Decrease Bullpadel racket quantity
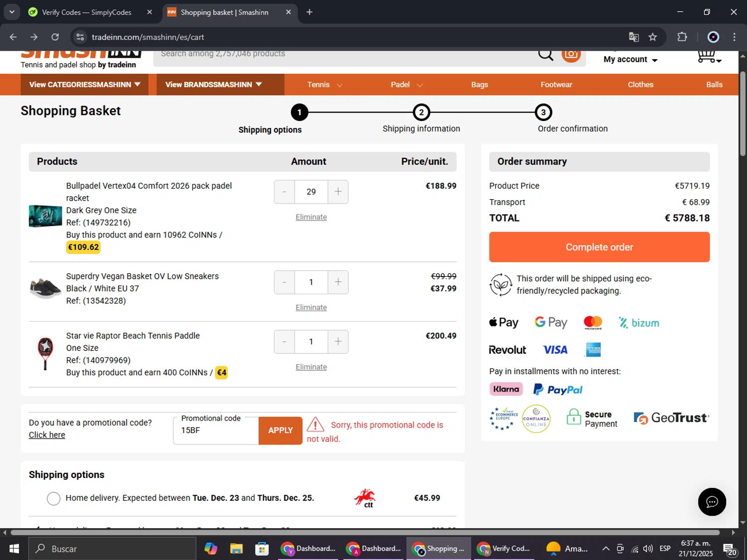This screenshot has width=747, height=560. [x=284, y=192]
